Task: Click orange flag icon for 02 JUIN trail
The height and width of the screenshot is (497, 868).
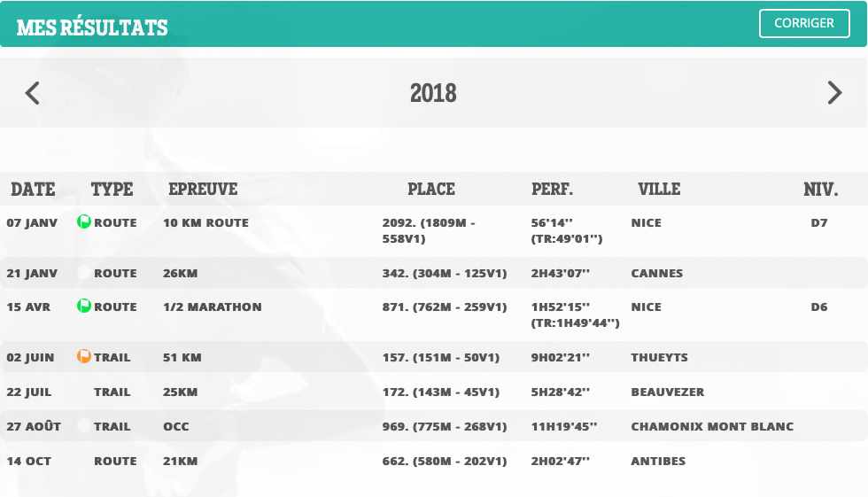Action: pyautogui.click(x=83, y=356)
